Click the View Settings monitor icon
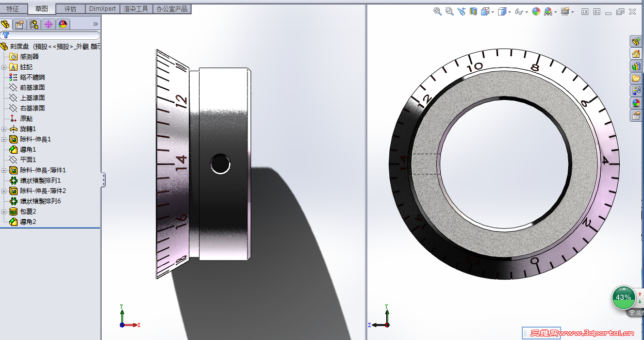Screen dimensions: 644x340 565,11
